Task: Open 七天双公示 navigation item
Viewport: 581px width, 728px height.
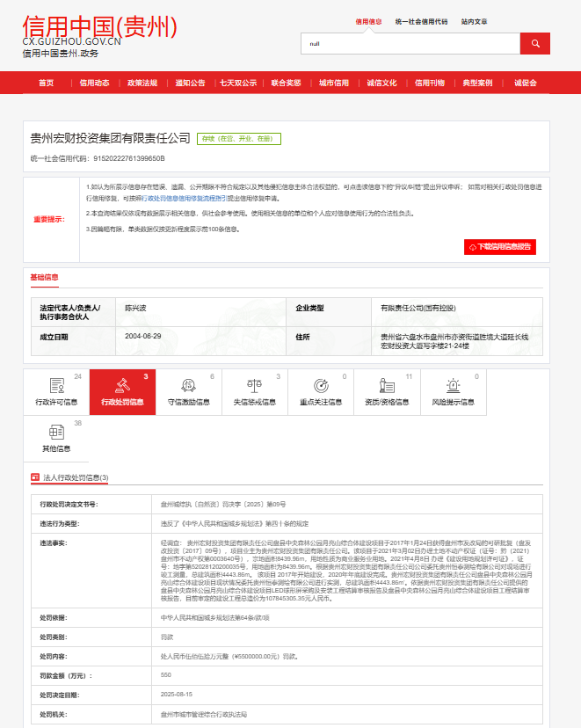Action: [x=238, y=83]
